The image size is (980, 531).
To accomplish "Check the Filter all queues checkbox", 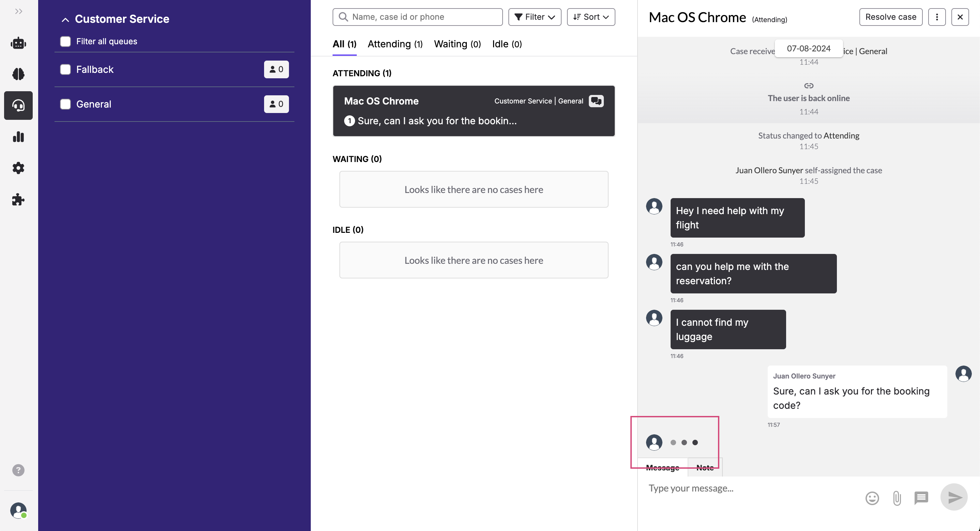I will pos(65,42).
